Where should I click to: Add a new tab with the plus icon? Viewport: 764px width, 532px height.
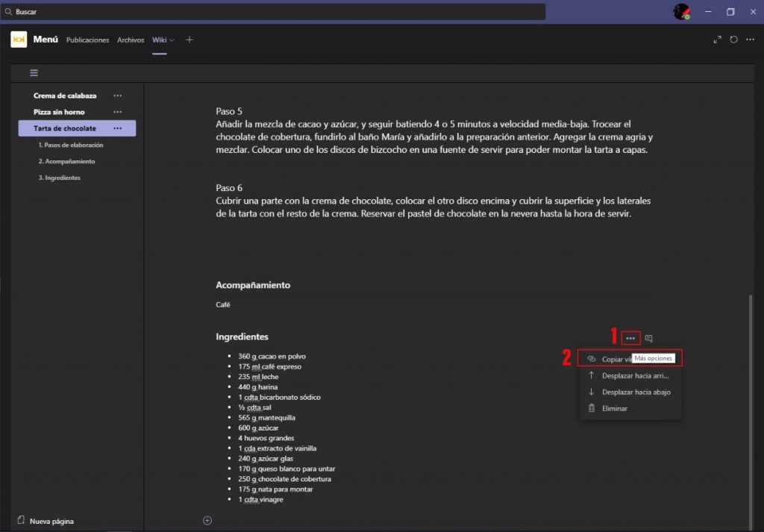click(x=190, y=40)
